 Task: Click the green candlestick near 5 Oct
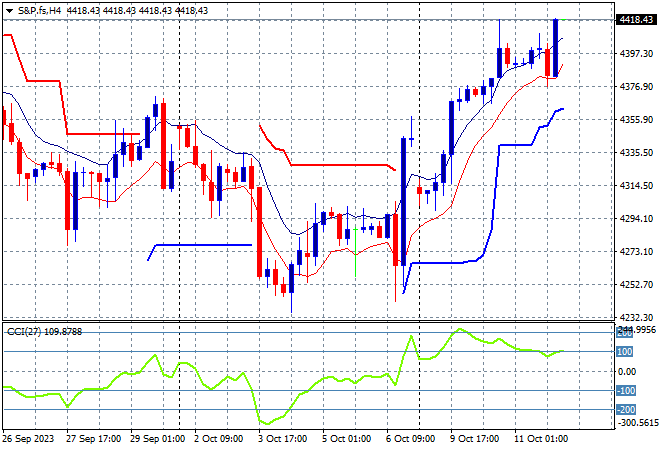coord(356,251)
